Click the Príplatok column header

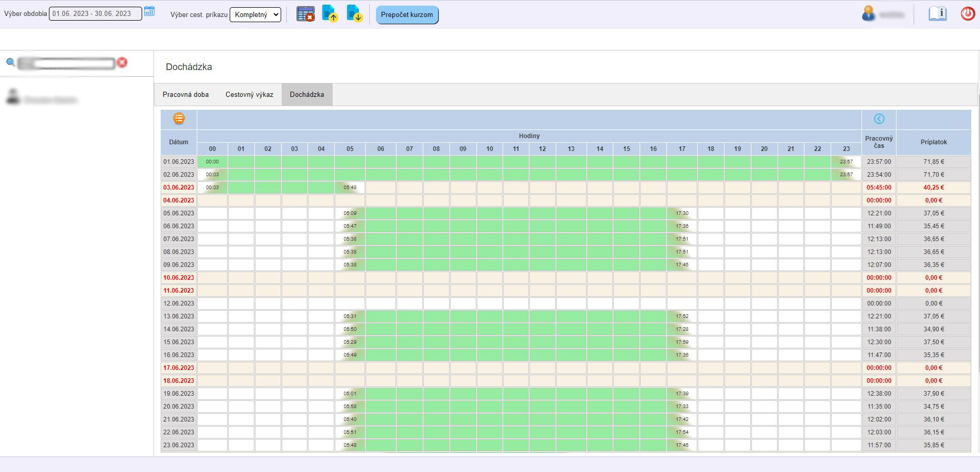(934, 142)
